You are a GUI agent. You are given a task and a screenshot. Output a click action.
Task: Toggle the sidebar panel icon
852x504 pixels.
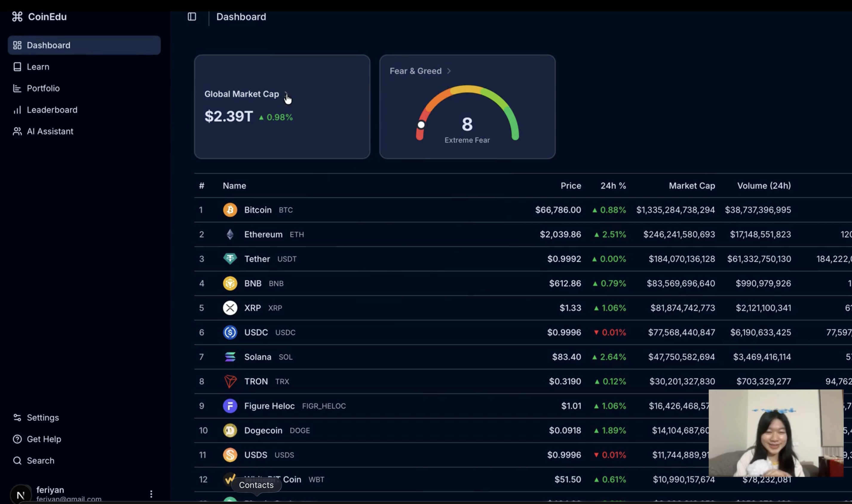[192, 17]
